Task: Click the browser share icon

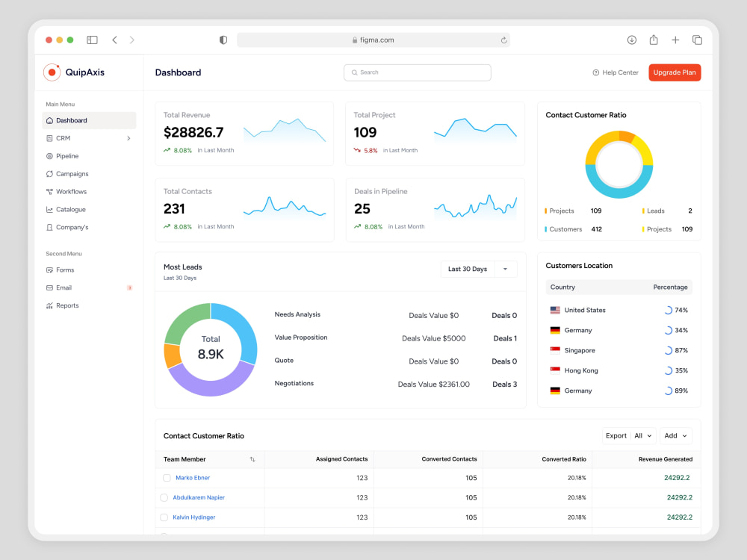Action: pyautogui.click(x=654, y=40)
